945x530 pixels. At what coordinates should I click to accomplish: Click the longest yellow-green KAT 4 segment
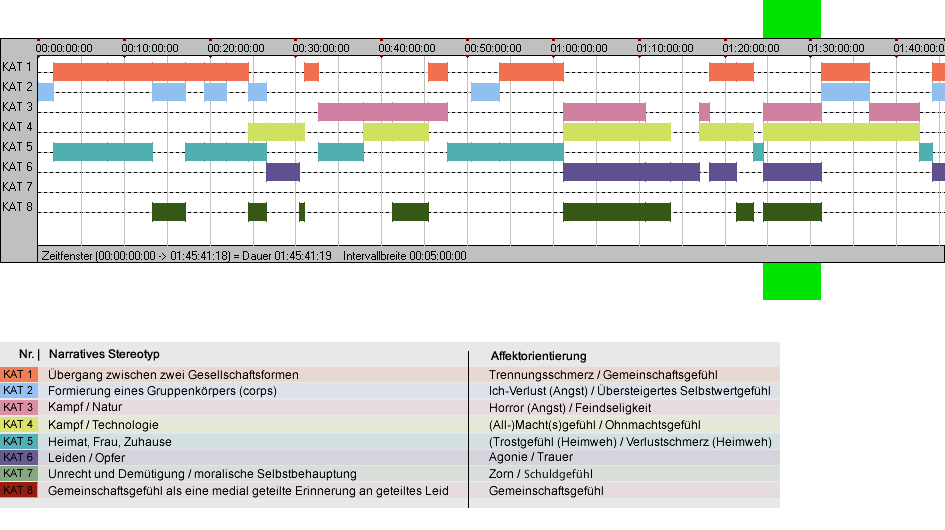841,131
